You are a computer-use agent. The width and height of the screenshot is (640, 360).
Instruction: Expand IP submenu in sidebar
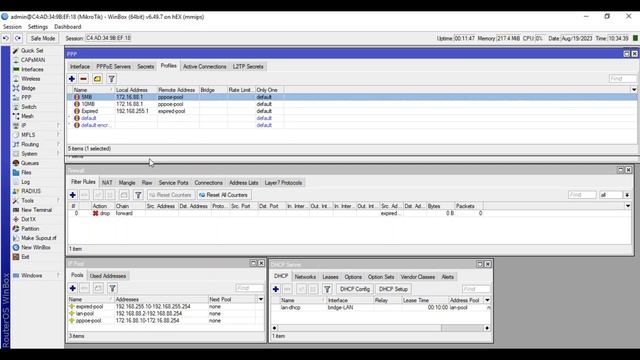point(58,126)
